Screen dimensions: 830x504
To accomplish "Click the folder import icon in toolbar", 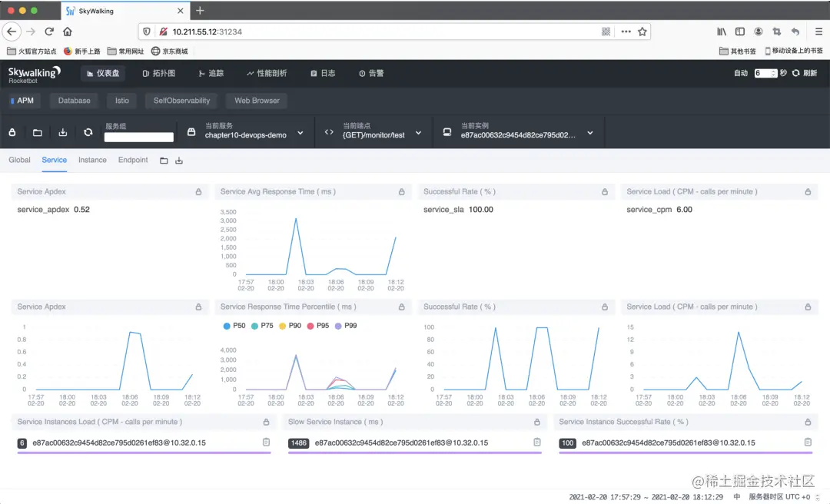I will (x=38, y=132).
